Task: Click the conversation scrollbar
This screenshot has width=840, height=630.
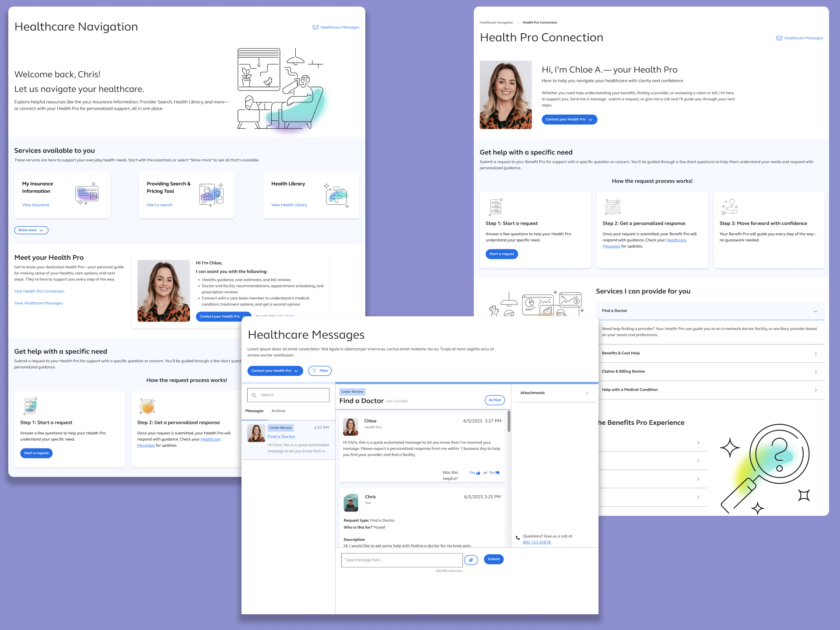Action: (508, 421)
